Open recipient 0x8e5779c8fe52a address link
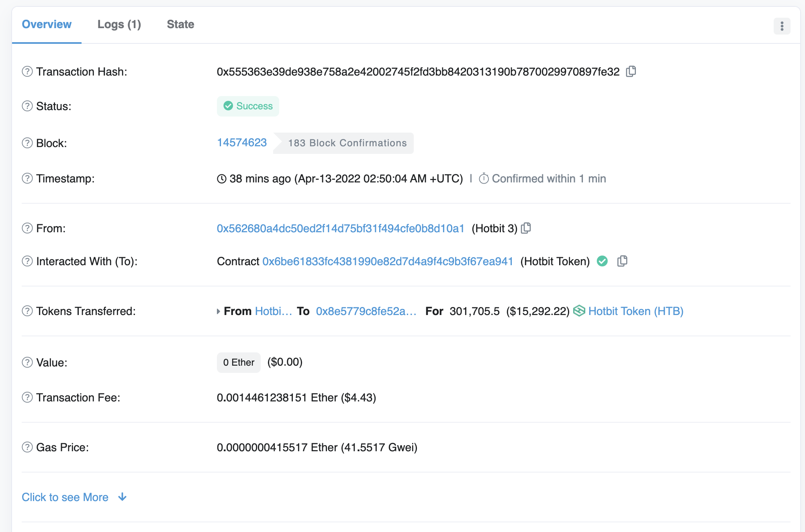 click(366, 311)
